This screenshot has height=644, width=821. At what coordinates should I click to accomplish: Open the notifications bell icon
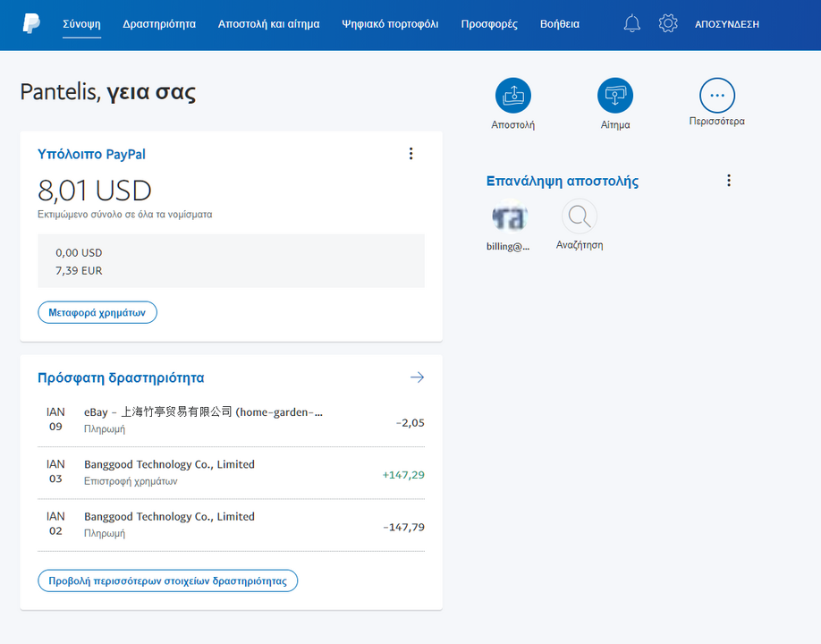[632, 23]
